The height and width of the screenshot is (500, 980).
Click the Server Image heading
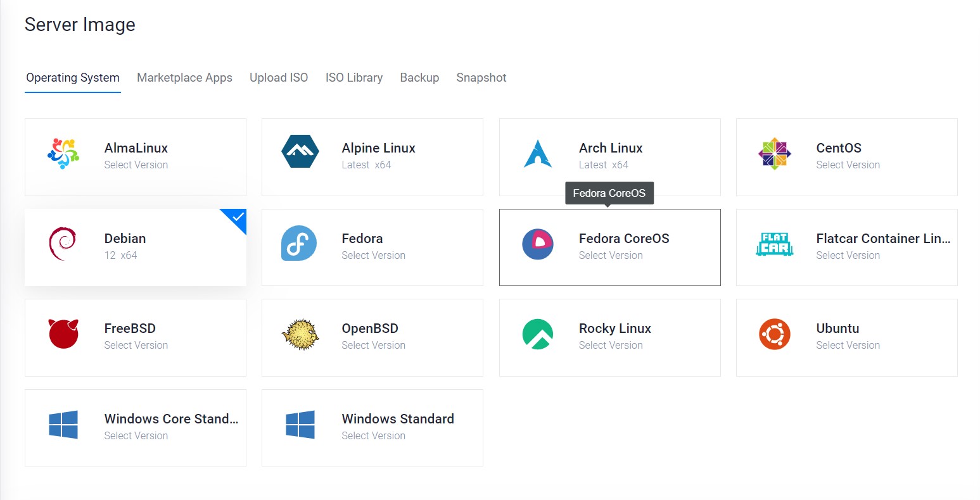tap(80, 25)
